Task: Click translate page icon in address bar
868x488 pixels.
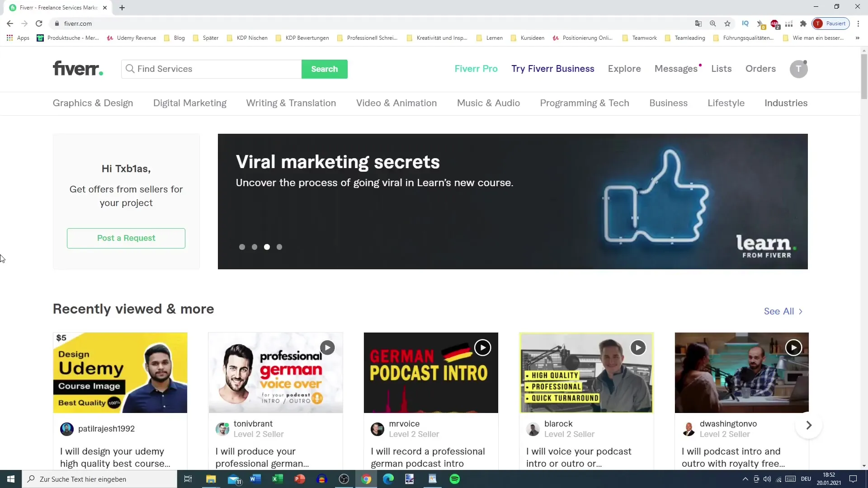Action: 698,23
